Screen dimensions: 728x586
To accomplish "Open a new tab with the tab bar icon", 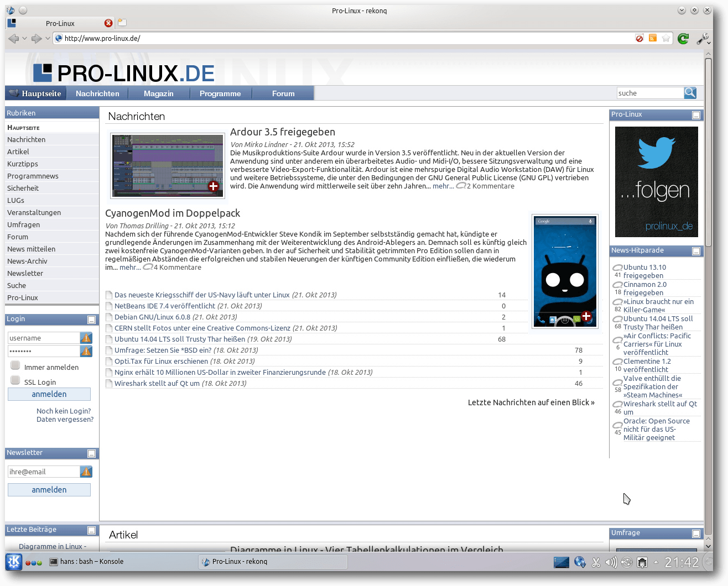I will (122, 23).
